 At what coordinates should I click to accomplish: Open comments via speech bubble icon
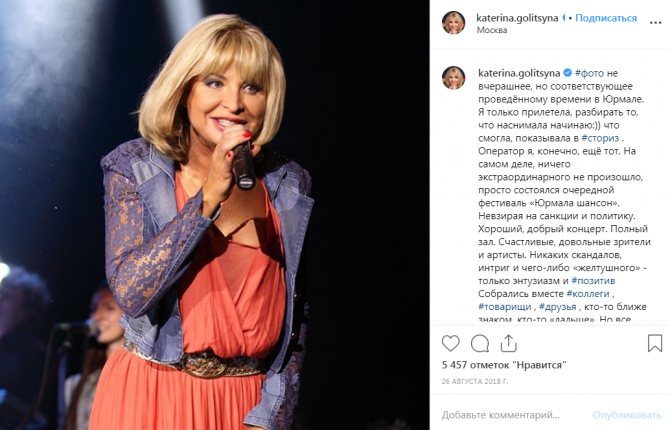[479, 343]
